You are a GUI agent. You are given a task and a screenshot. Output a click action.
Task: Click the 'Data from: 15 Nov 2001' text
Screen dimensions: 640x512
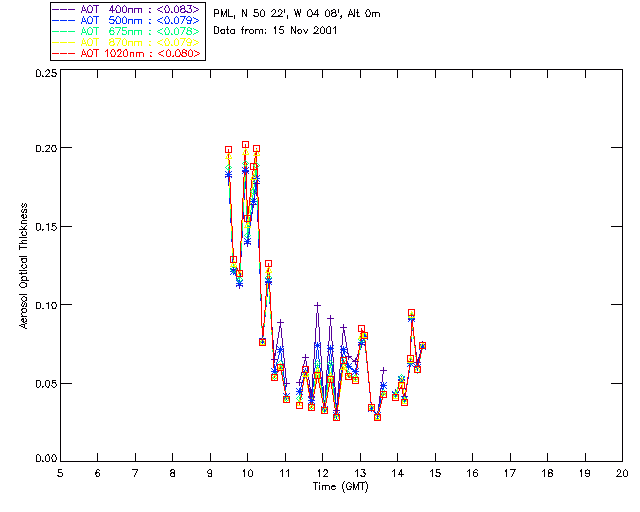click(x=275, y=31)
